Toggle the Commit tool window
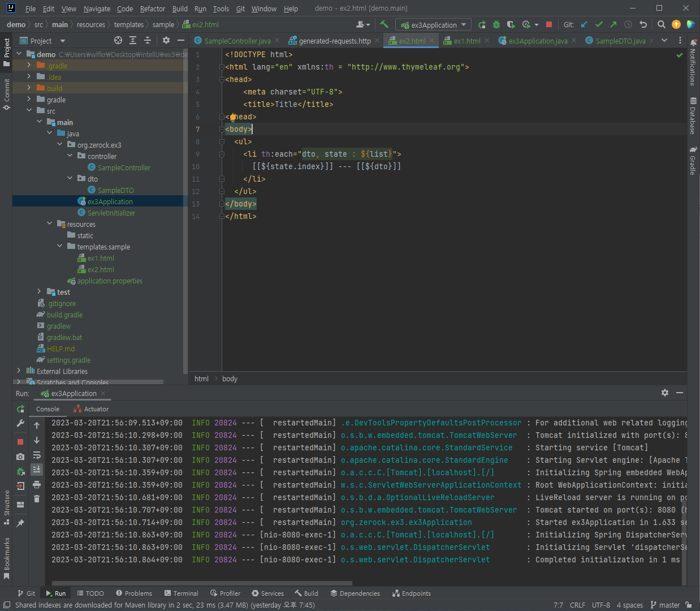The image size is (700, 611). point(7,94)
